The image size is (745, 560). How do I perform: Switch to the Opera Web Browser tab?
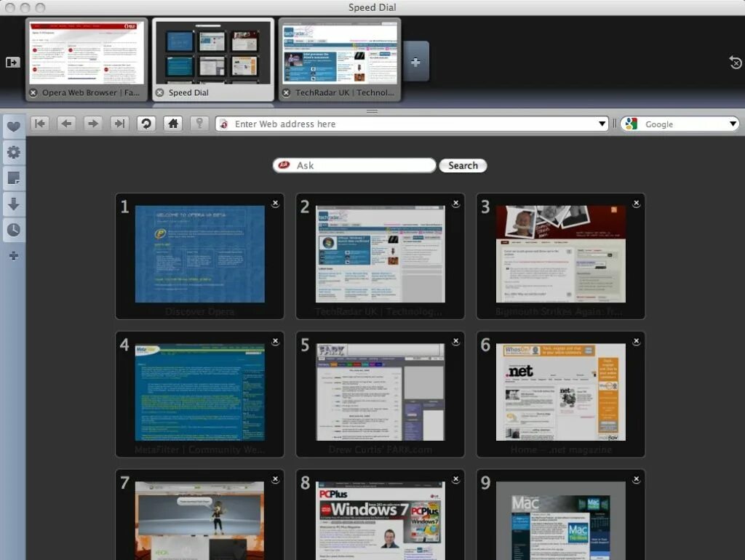coord(87,60)
